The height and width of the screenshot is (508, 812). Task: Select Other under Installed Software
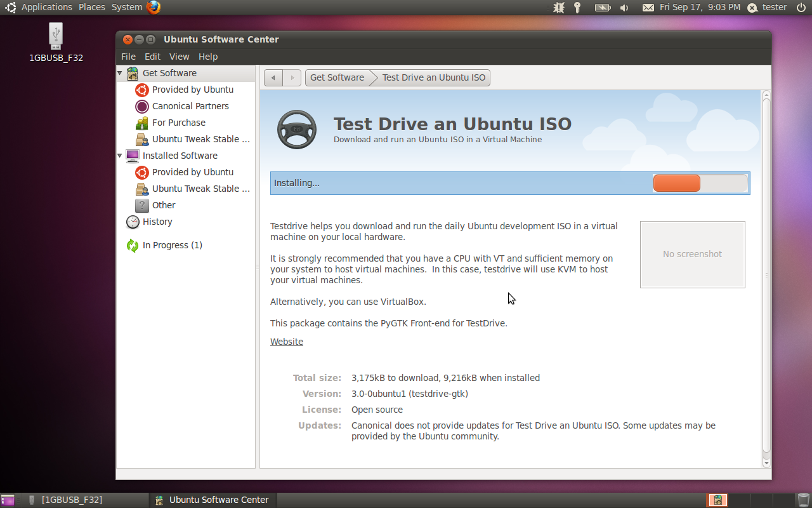[164, 205]
